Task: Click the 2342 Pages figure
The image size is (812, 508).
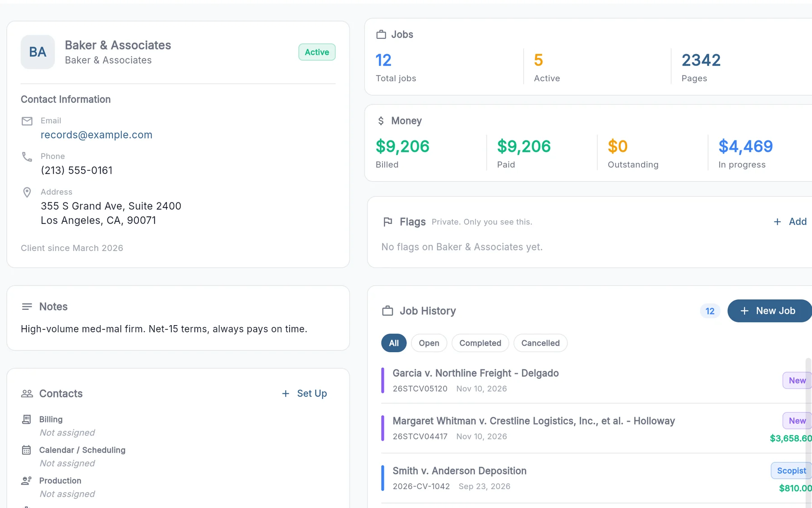Action: pos(701,60)
